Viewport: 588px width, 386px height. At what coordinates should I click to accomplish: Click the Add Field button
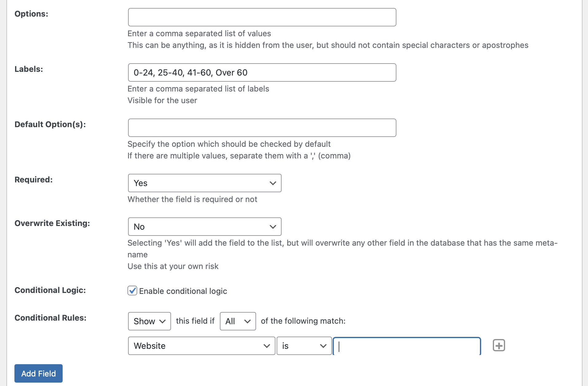[38, 373]
